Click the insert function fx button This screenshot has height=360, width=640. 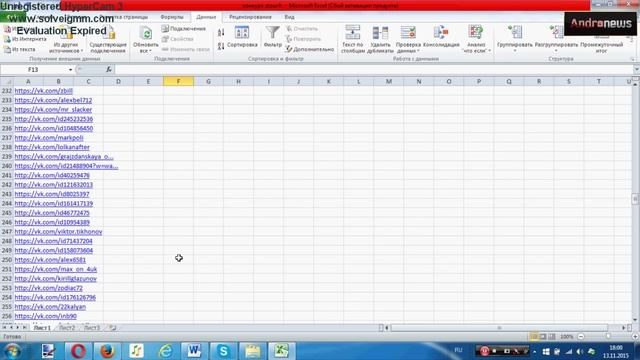point(109,70)
